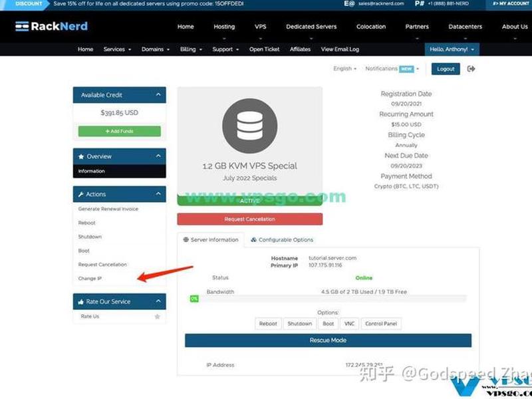Open VPS in the top navigation
The image size is (532, 399).
click(x=261, y=27)
